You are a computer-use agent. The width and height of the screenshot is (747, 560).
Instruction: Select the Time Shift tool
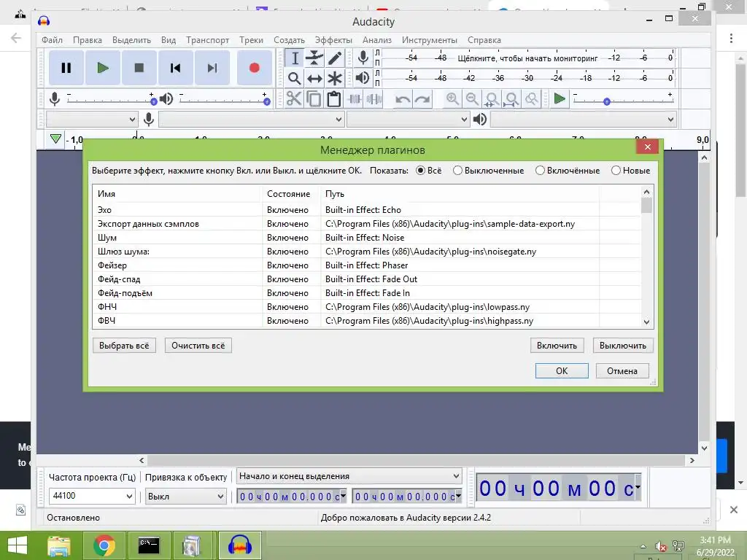tap(314, 78)
